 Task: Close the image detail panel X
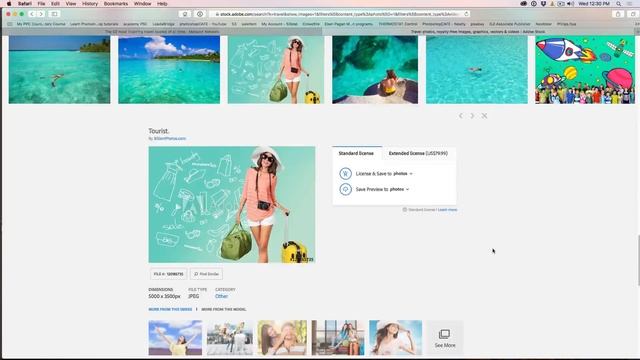click(x=484, y=116)
